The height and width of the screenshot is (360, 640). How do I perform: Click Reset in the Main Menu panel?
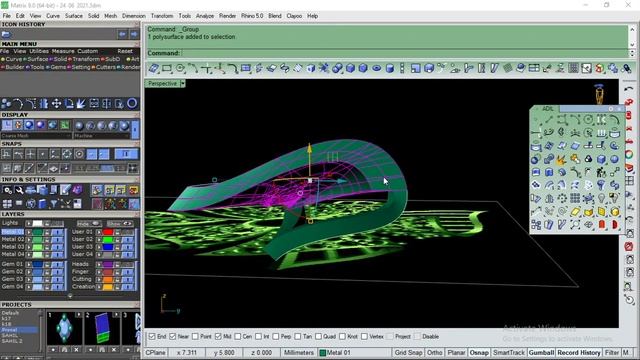pyautogui.click(x=125, y=51)
